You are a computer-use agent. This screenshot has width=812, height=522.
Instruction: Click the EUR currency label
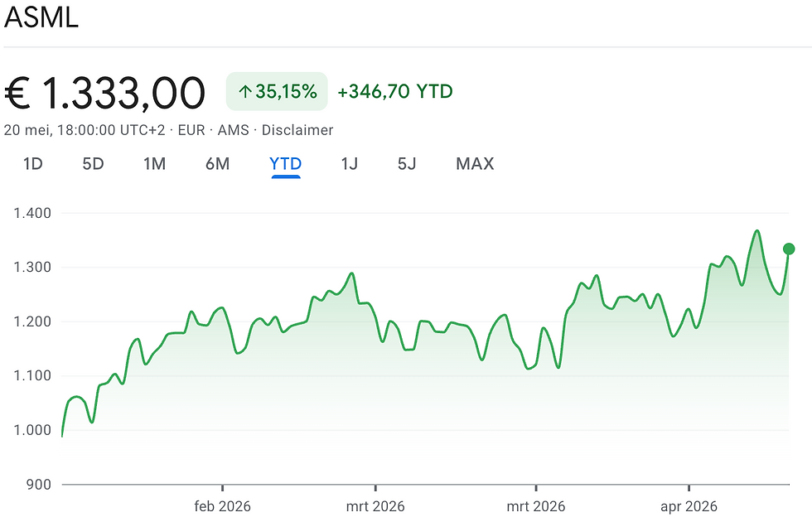coord(191,130)
